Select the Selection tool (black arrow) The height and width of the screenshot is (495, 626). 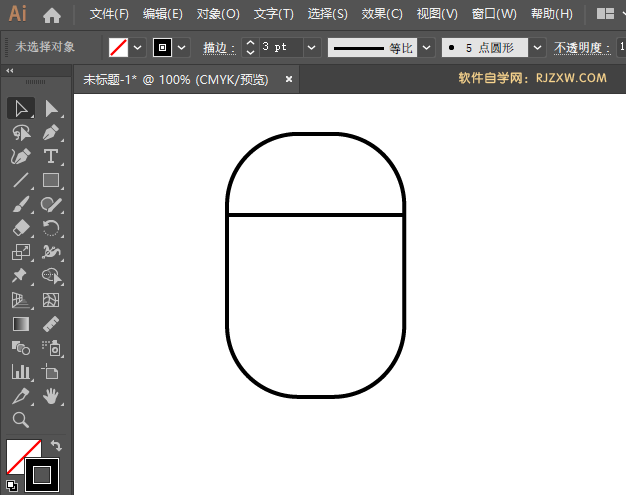tap(21, 108)
